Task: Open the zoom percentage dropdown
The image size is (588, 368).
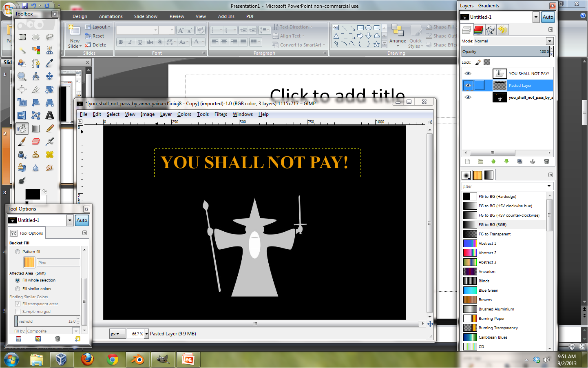Action: click(x=146, y=334)
